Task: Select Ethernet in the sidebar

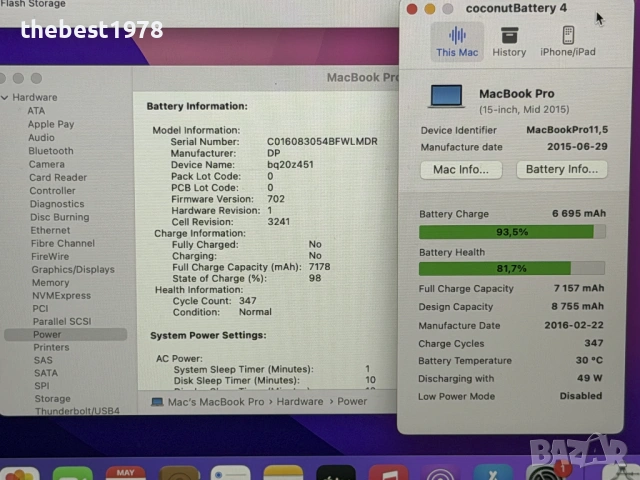Action: [x=50, y=230]
